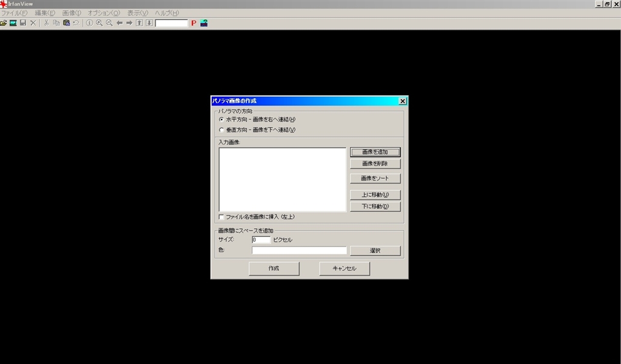Click the Slideshow toolbar icon

pyautogui.click(x=13, y=23)
